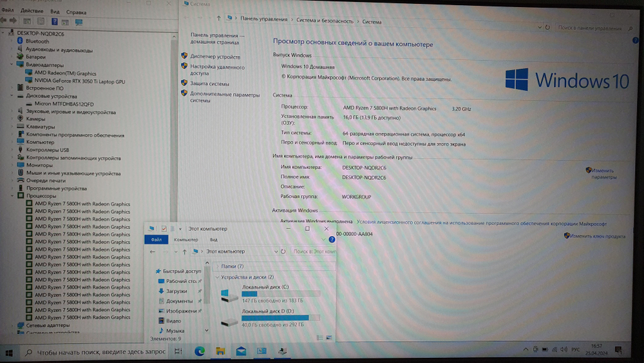Image resolution: width=644 pixels, height=363 pixels.
Task: Collapse the DESKTOP-NQDR2C6 root node
Action: [x=3, y=34]
